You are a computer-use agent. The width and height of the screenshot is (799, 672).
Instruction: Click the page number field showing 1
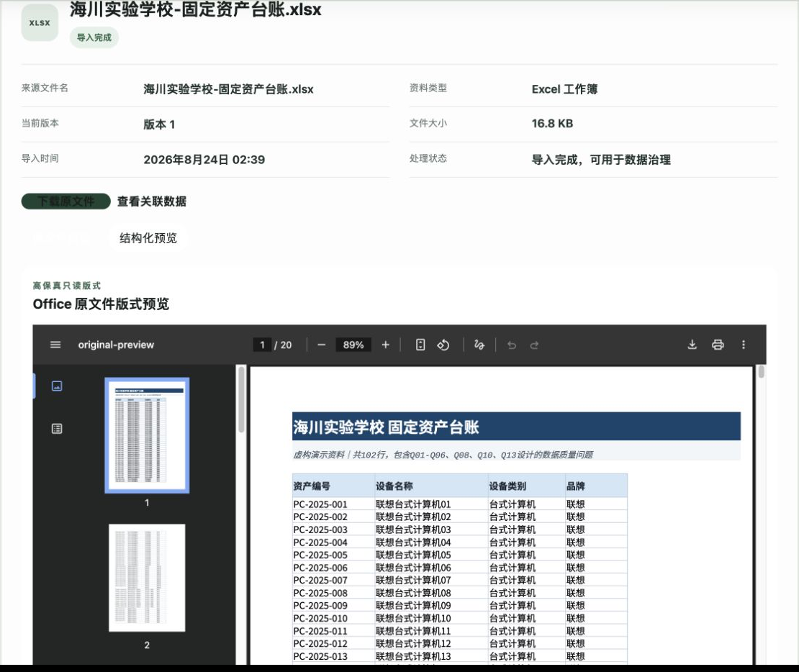[263, 345]
